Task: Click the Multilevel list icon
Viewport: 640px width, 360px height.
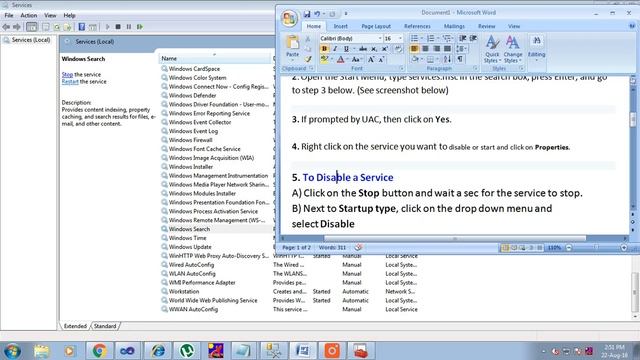Action: pos(447,38)
